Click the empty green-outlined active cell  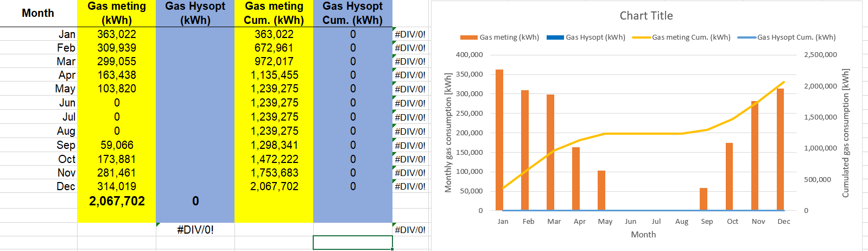point(353,242)
